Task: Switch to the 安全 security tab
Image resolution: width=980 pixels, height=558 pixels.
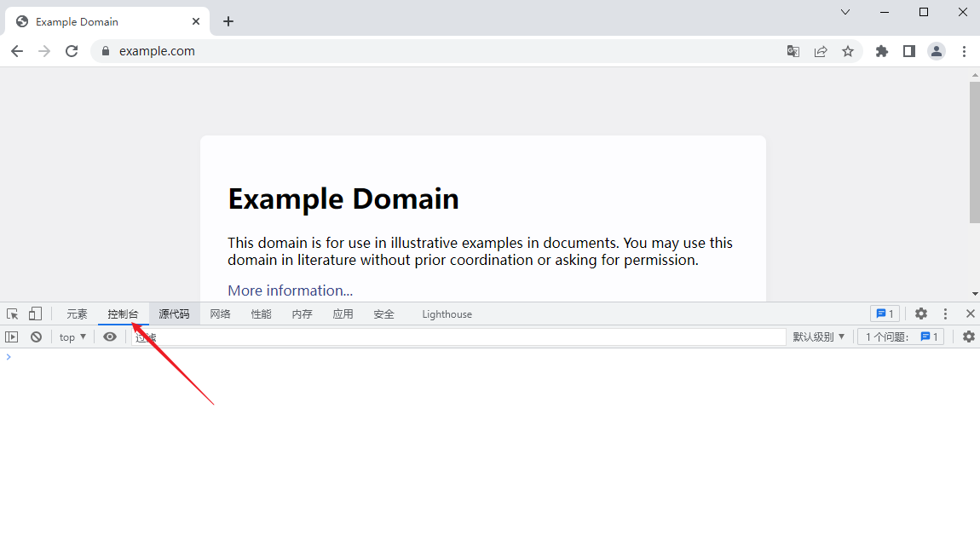Action: 383,314
